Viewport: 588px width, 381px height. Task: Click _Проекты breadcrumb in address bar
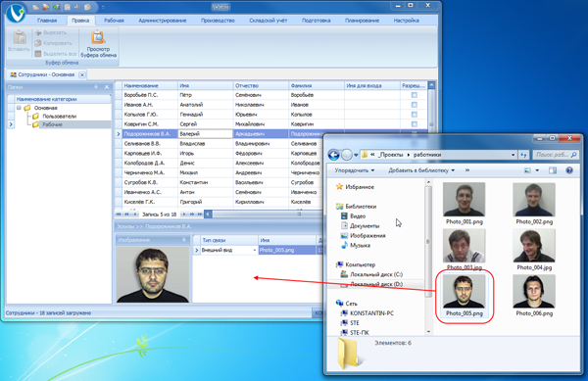(x=390, y=155)
